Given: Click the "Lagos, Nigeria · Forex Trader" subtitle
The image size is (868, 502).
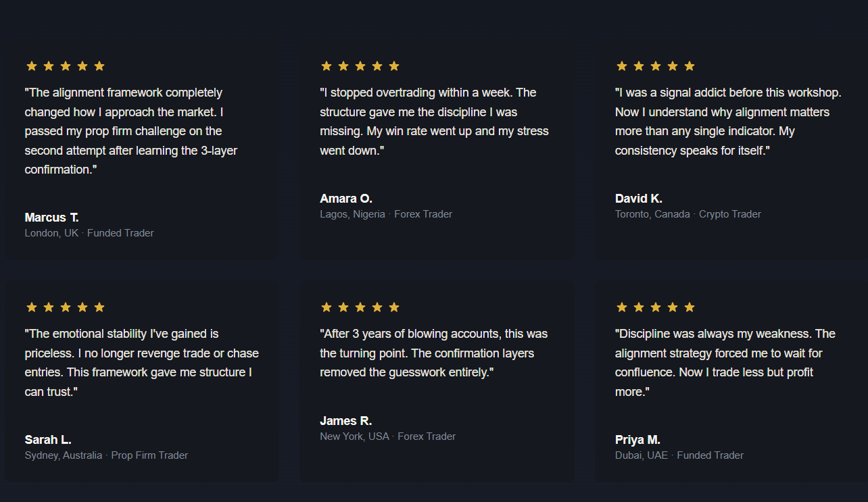Looking at the screenshot, I should (386, 214).
